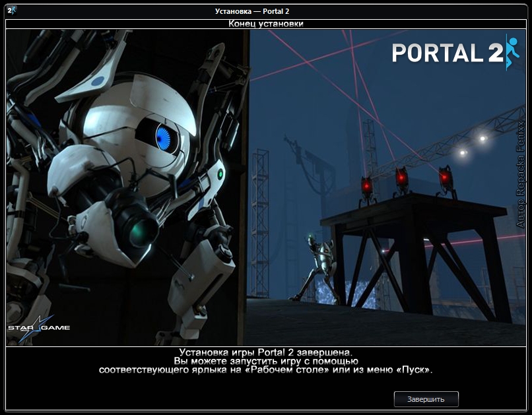Image resolution: width=532 pixels, height=415 pixels.
Task: Click the Portal 2 installer icon in title bar
Action: coord(11,11)
